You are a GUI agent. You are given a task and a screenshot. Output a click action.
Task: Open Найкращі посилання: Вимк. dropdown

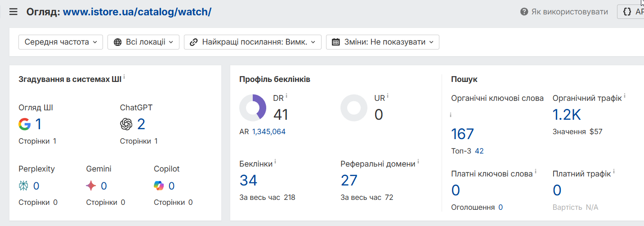click(253, 42)
